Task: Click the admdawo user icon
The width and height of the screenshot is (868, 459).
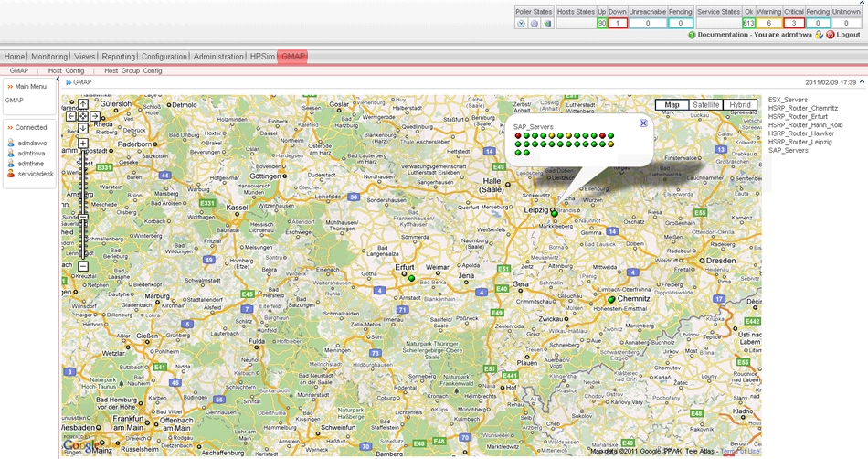Action: click(x=11, y=143)
